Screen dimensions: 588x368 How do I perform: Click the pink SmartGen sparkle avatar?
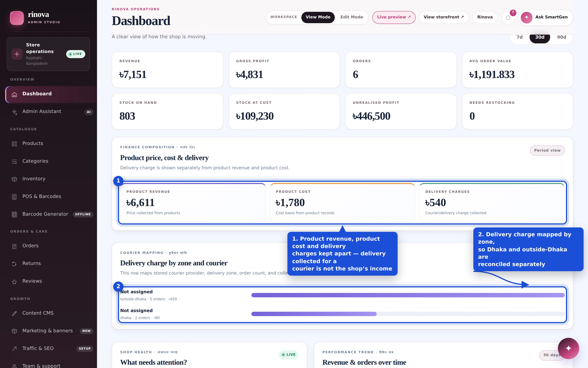(x=526, y=17)
